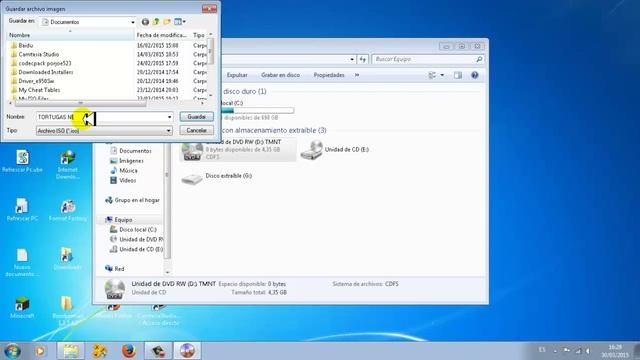Screen dimensions: 640x360
Task: Select Unidad de DVD RW (D:) TMNT drive
Action: [238, 149]
